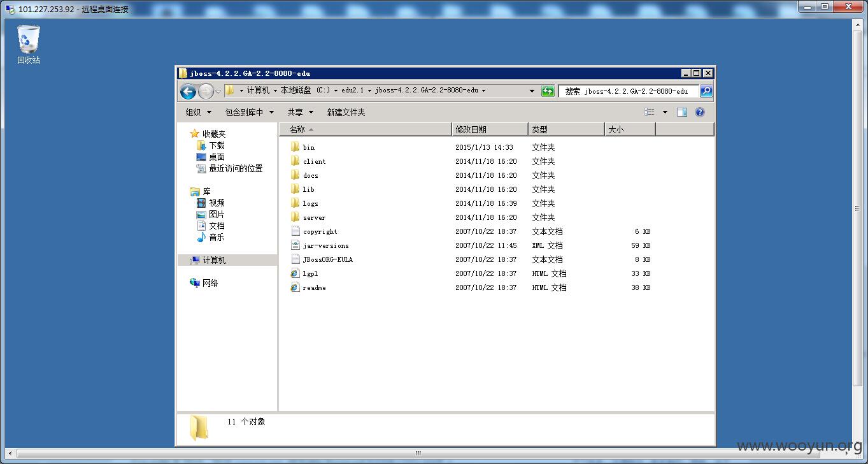The image size is (868, 464).
Task: Expand the view options dropdown arrow
Action: pos(665,112)
